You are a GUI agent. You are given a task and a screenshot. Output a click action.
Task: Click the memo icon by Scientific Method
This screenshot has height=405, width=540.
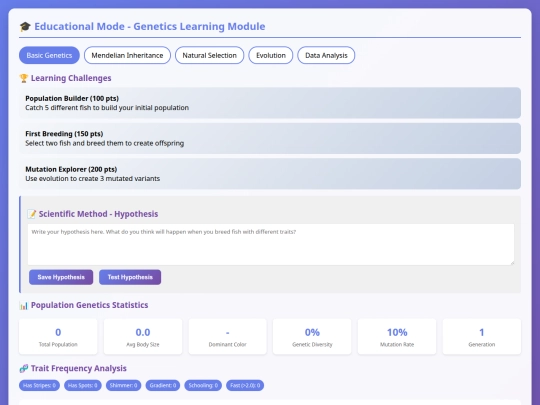point(31,214)
